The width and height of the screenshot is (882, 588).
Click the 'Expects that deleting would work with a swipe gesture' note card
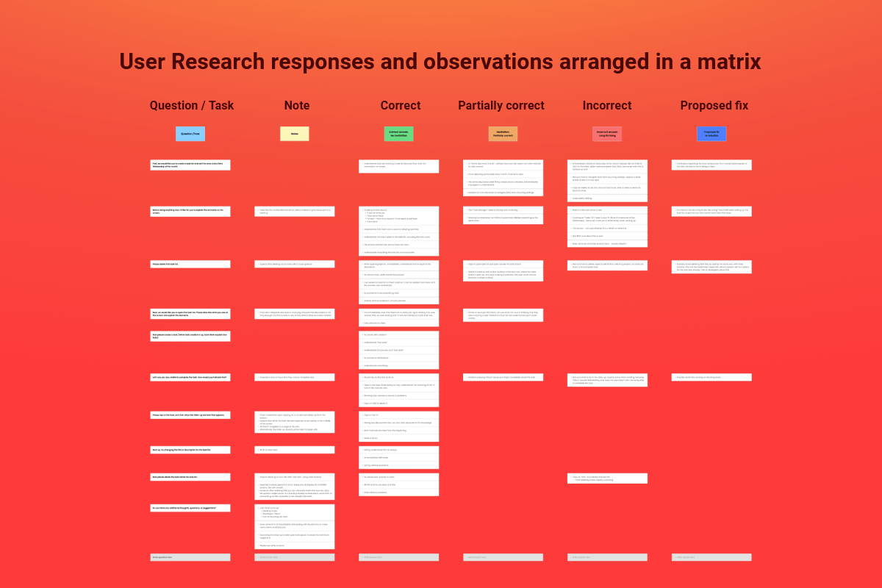(x=295, y=265)
